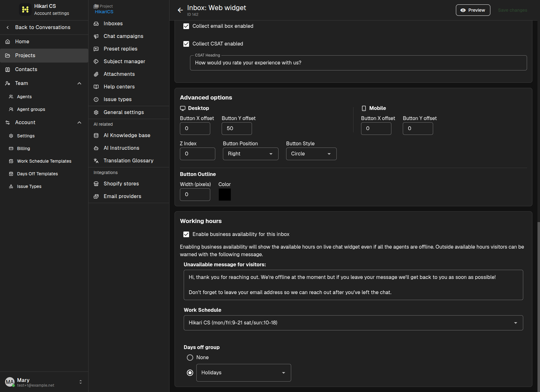This screenshot has height=392, width=540.
Task: Click the Z Index input field
Action: click(198, 154)
